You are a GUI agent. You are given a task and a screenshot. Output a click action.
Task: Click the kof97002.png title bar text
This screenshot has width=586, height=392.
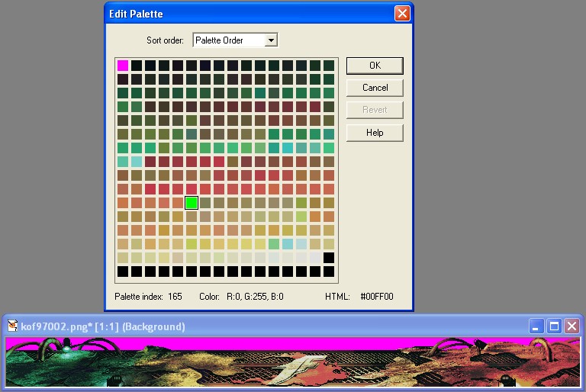[103, 326]
